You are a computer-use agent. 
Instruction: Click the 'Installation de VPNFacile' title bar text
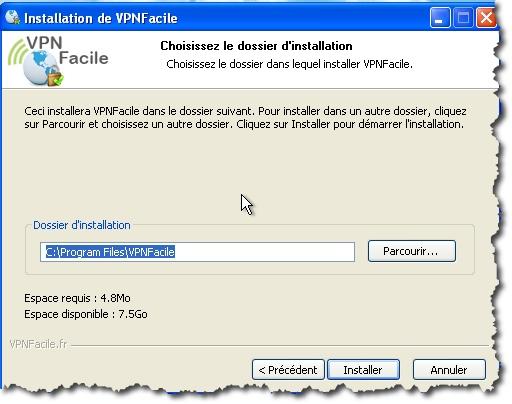click(x=101, y=18)
